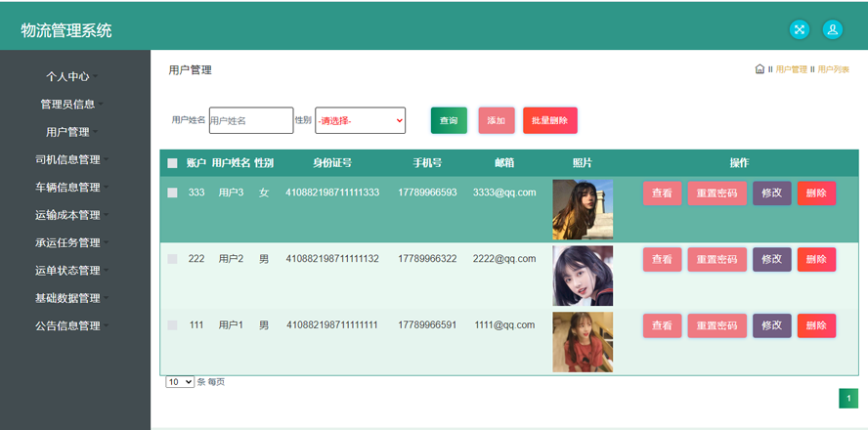The height and width of the screenshot is (430, 868).
Task: Click 重置密码 for 用户2
Action: [x=716, y=260]
